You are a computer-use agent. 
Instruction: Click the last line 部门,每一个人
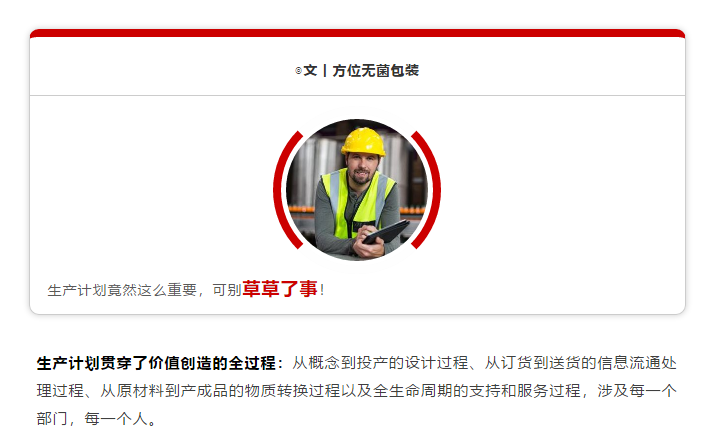pyautogui.click(x=96, y=419)
